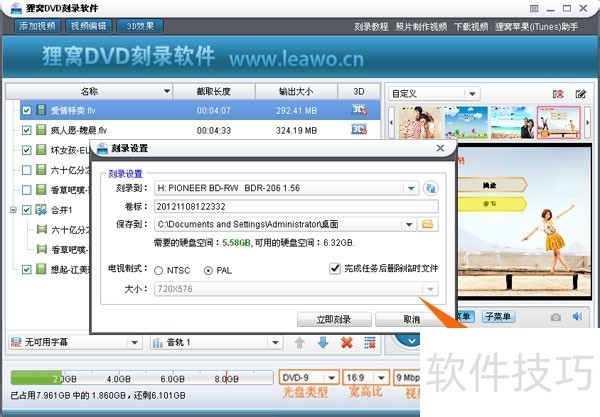Switch to the 子菜单 tab
The image size is (600, 417).
coord(498,316)
